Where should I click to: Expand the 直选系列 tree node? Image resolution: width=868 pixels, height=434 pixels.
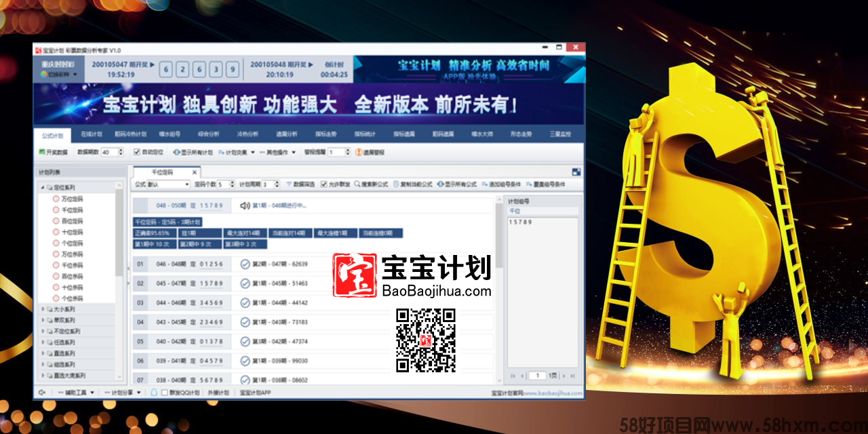click(42, 353)
